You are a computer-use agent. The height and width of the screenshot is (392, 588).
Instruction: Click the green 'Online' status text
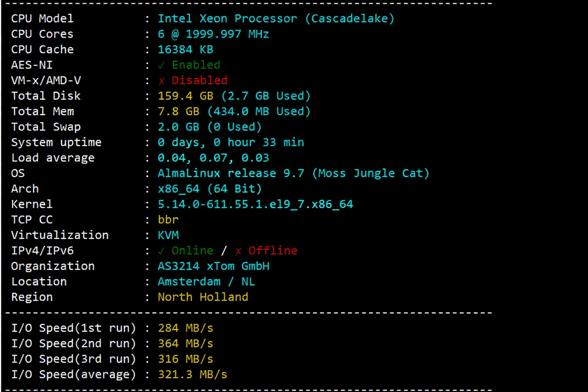192,251
